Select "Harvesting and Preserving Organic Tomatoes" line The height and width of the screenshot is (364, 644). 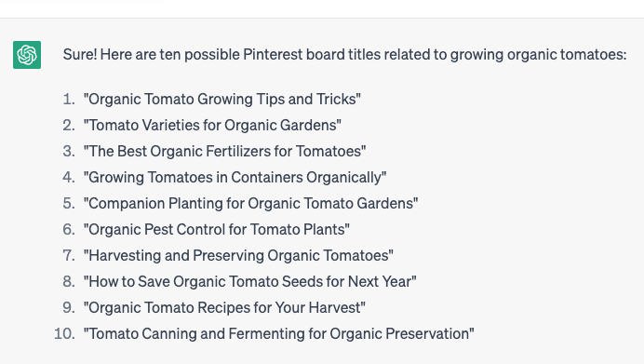click(x=238, y=255)
